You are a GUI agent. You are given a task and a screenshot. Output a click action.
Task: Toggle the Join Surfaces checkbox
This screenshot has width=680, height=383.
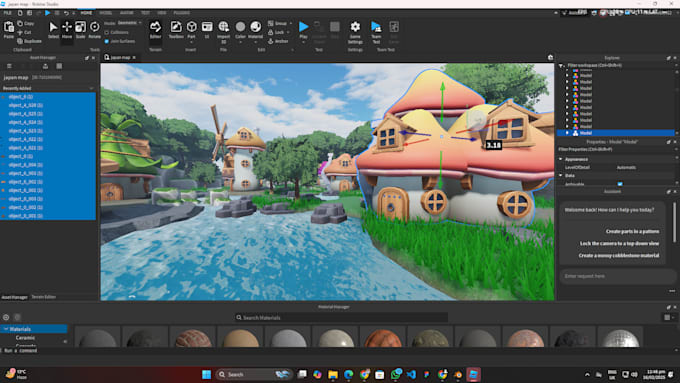107,41
